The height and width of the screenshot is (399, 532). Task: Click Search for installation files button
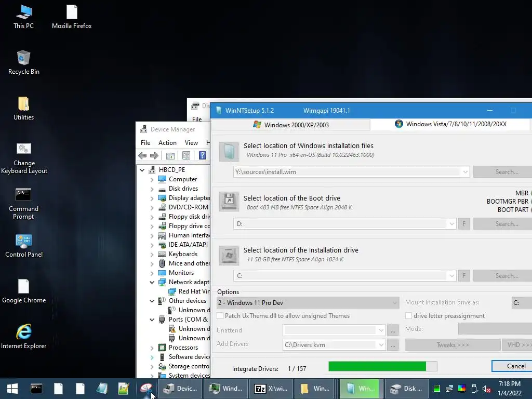(x=503, y=172)
